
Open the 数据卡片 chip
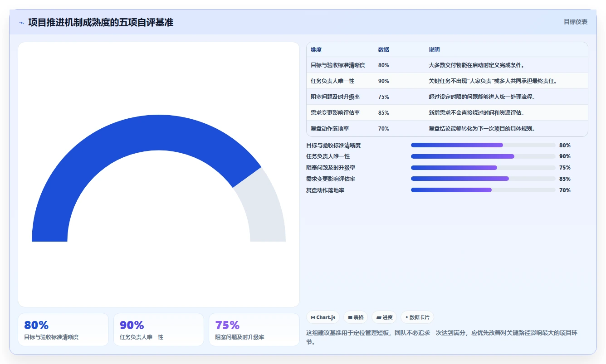(x=417, y=317)
